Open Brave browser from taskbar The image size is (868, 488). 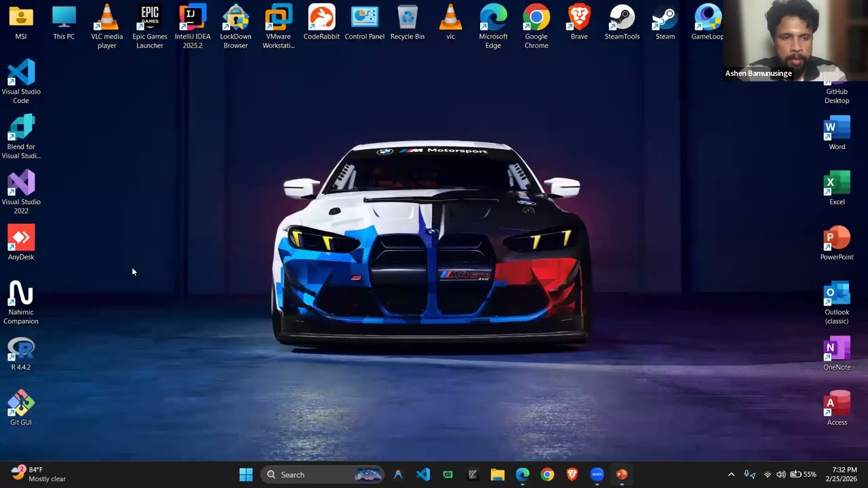click(572, 474)
